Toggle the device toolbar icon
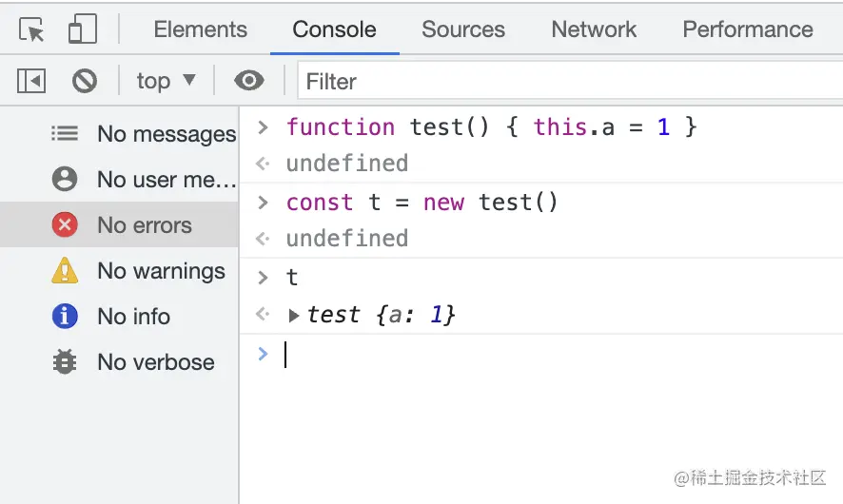843x504 pixels. 83,30
